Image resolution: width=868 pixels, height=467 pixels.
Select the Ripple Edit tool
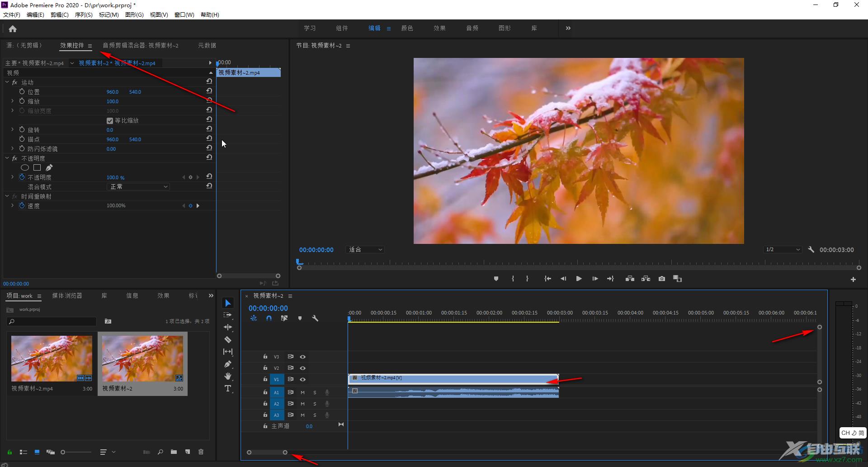228,327
